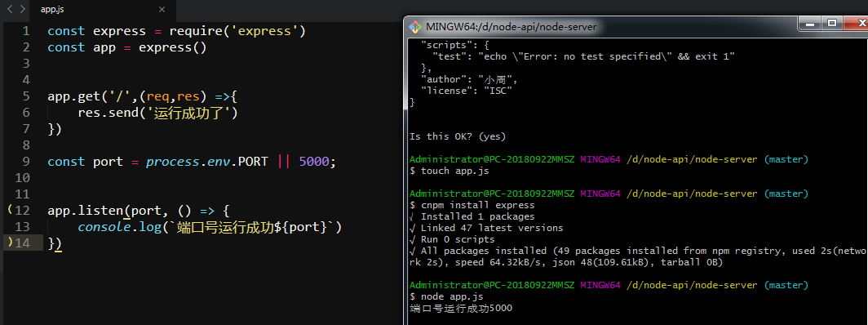
Task: Click the back navigation arrow beside the app.js tab
Action: point(10,9)
